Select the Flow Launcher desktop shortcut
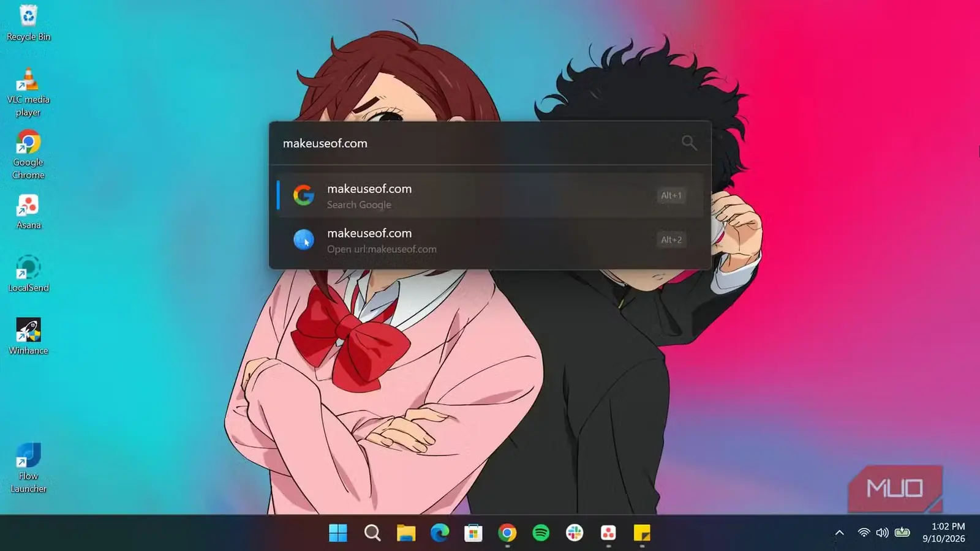 pyautogui.click(x=28, y=468)
